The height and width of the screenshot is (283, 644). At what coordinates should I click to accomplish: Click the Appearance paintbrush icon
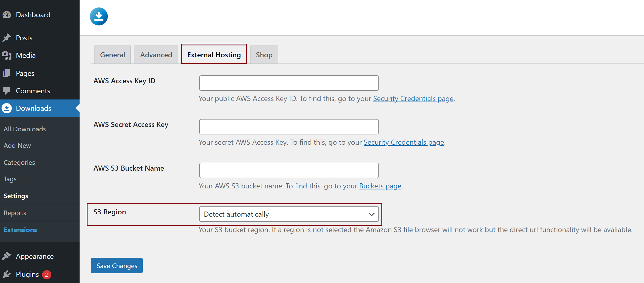[x=7, y=256]
